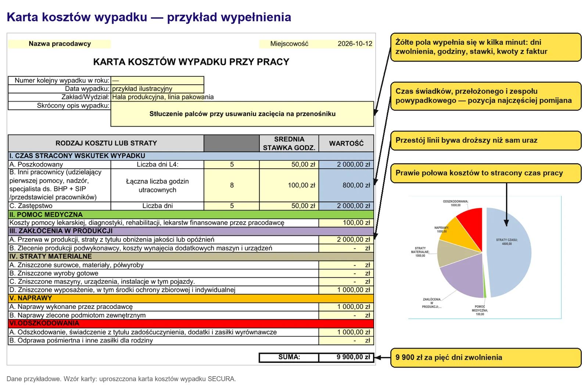Click the 'Karta kosztów wypadku' page title
The image size is (588, 388).
click(149, 17)
